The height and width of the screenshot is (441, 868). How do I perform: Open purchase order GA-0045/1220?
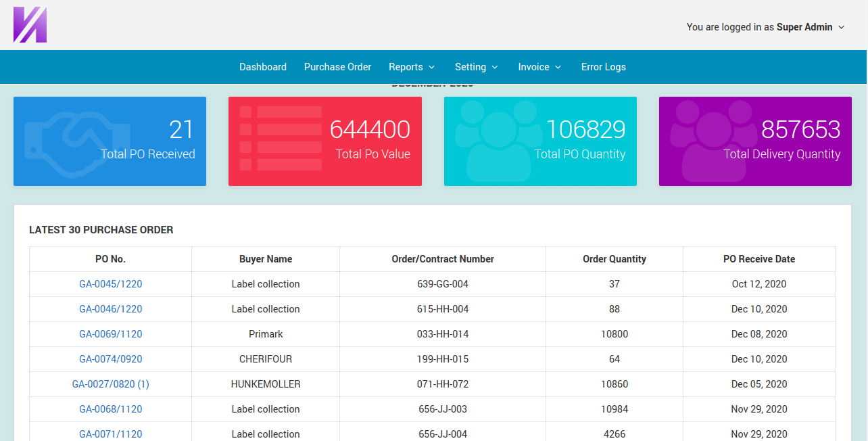tap(110, 284)
